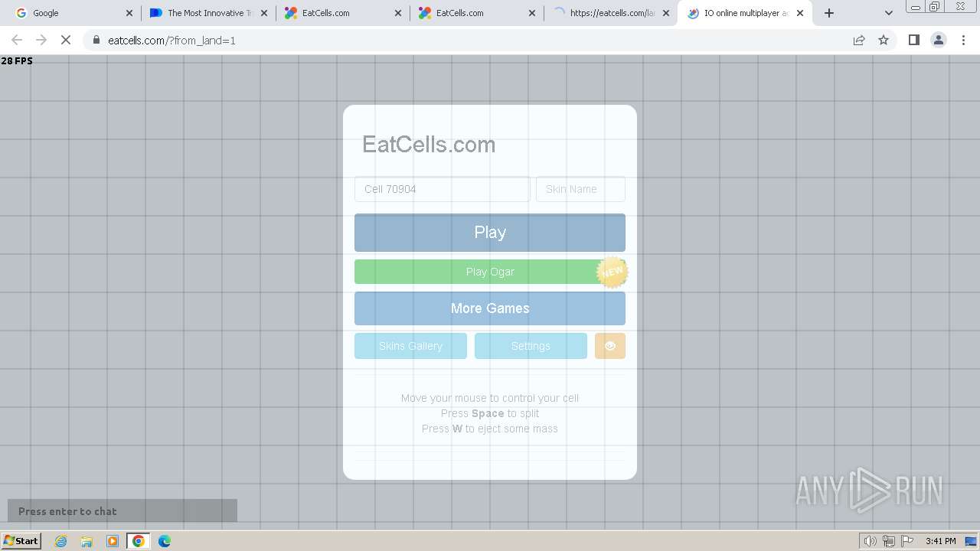Open File Explorer from taskbar
This screenshot has width=980, height=551.
pos(87,541)
